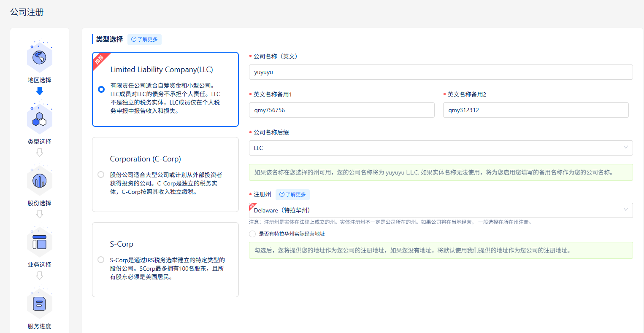Click the LLC description 有限责任公司适合自筹资金
This screenshot has height=333, width=644.
(165, 98)
